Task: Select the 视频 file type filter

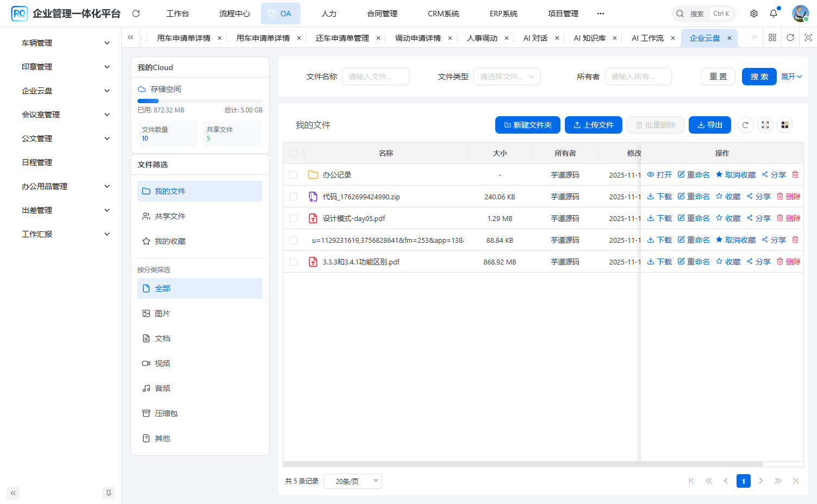Action: coord(163,363)
